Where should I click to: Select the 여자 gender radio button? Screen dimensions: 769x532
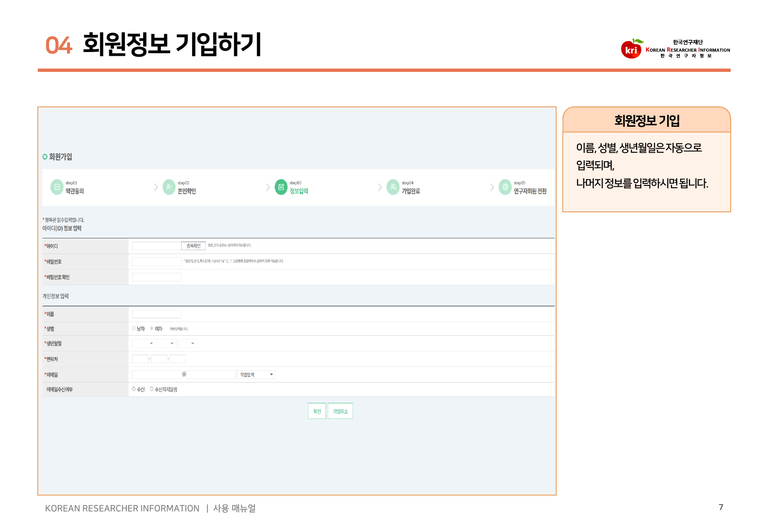[x=152, y=328]
